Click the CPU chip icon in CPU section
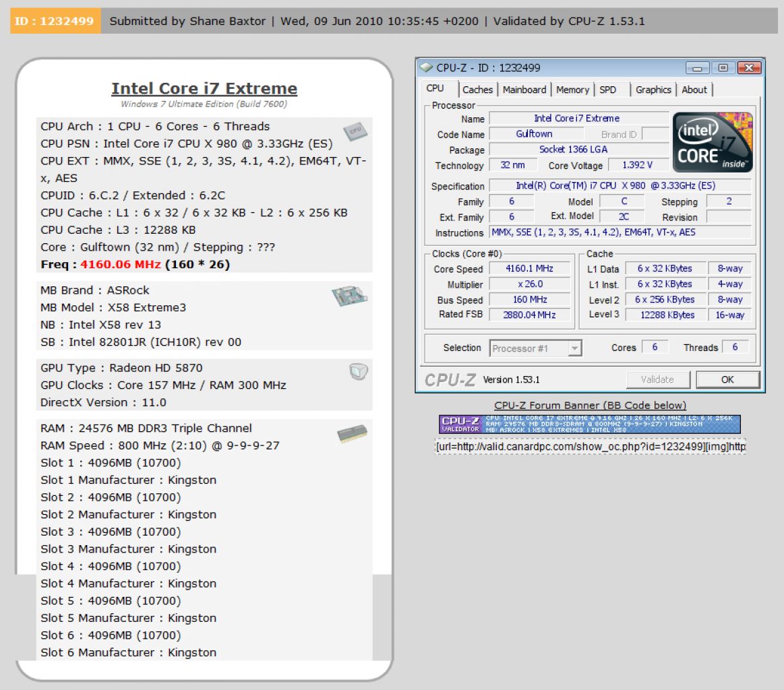The height and width of the screenshot is (690, 784). (355, 131)
